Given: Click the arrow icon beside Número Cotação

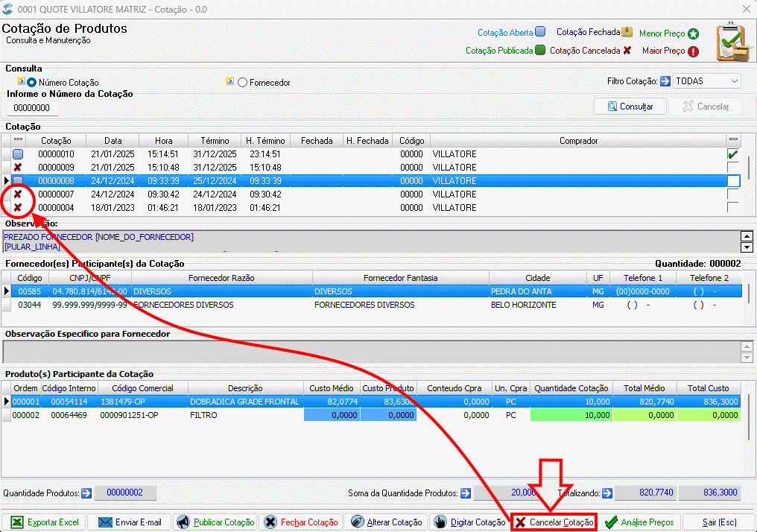Looking at the screenshot, I should point(22,81).
